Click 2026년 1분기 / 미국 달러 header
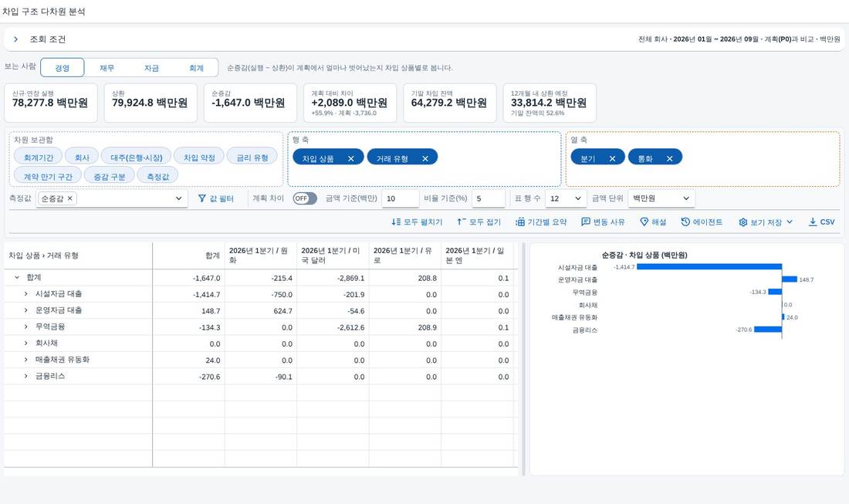 point(333,255)
